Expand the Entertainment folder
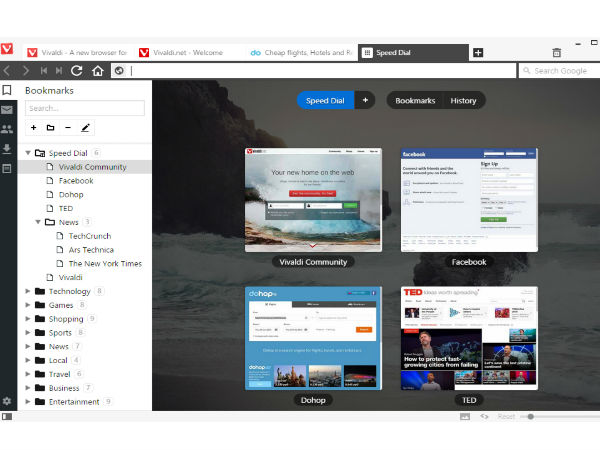This screenshot has width=600, height=450. click(28, 401)
